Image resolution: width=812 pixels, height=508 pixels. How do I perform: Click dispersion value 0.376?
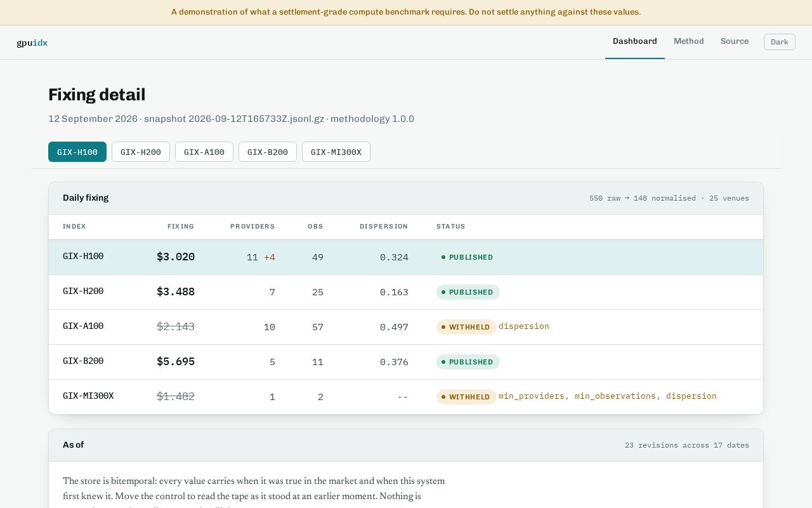point(394,362)
